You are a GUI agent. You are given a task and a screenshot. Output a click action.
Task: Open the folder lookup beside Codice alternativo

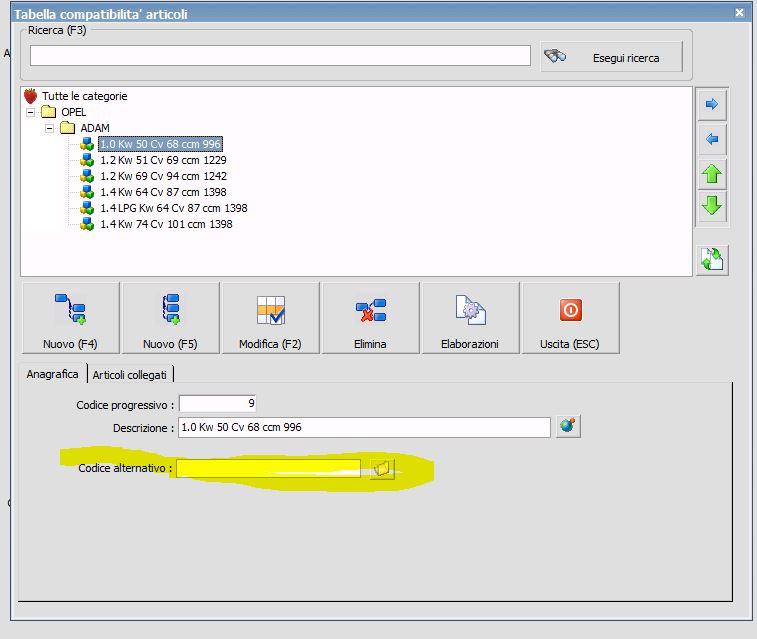tap(382, 469)
